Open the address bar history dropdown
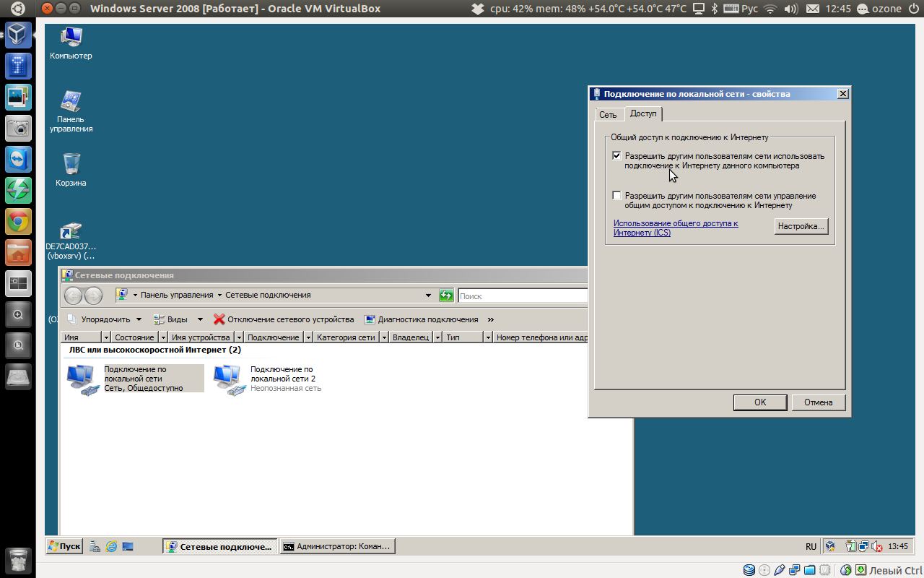Screen dimensions: 924x578 pyautogui.click(x=428, y=296)
